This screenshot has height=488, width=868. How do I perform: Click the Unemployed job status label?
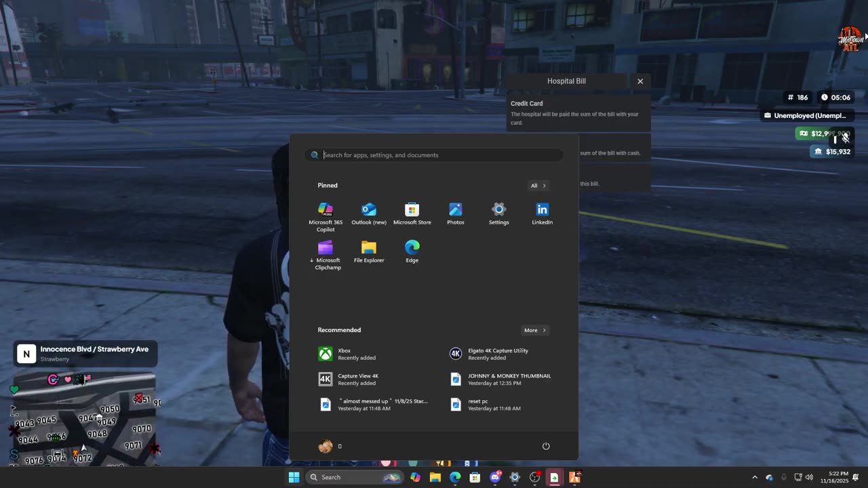(806, 116)
